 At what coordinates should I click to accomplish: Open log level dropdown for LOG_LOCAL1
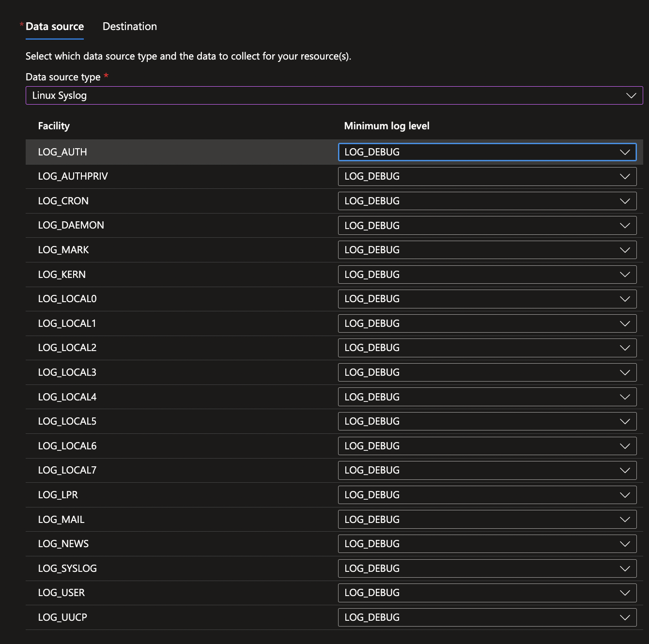487,323
